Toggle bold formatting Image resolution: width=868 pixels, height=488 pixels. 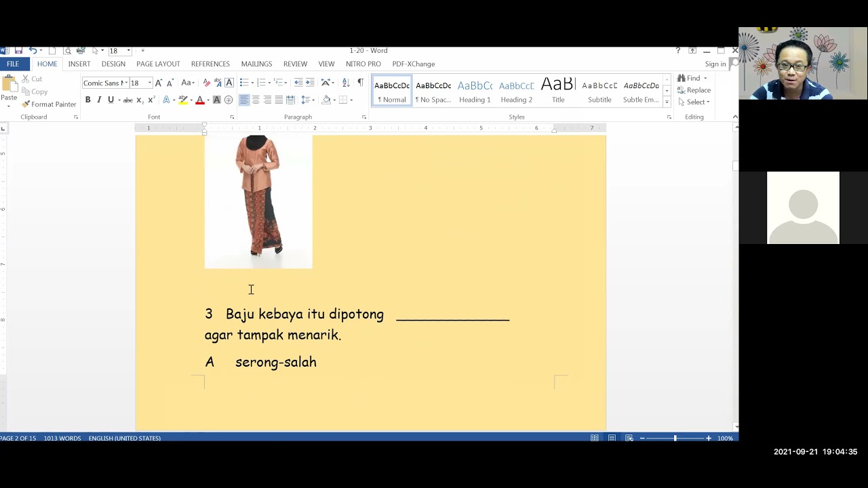[87, 100]
